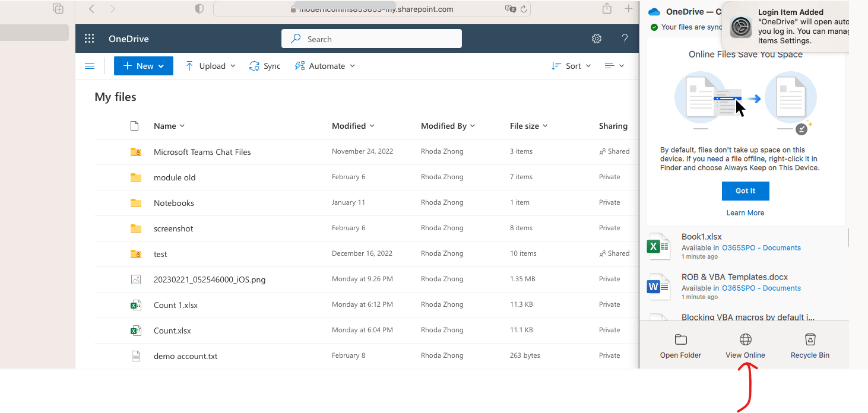Click the Recycle Bin icon
This screenshot has height=413, width=868.
[810, 339]
